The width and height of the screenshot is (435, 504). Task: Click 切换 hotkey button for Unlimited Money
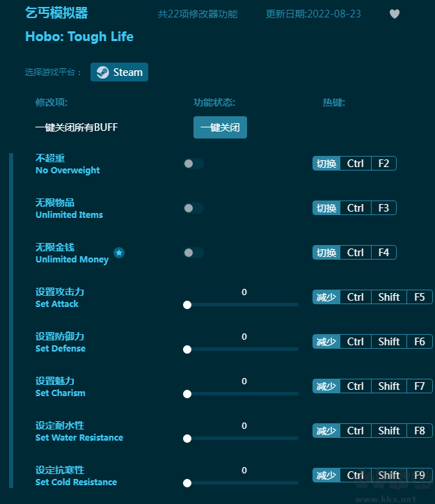(326, 252)
